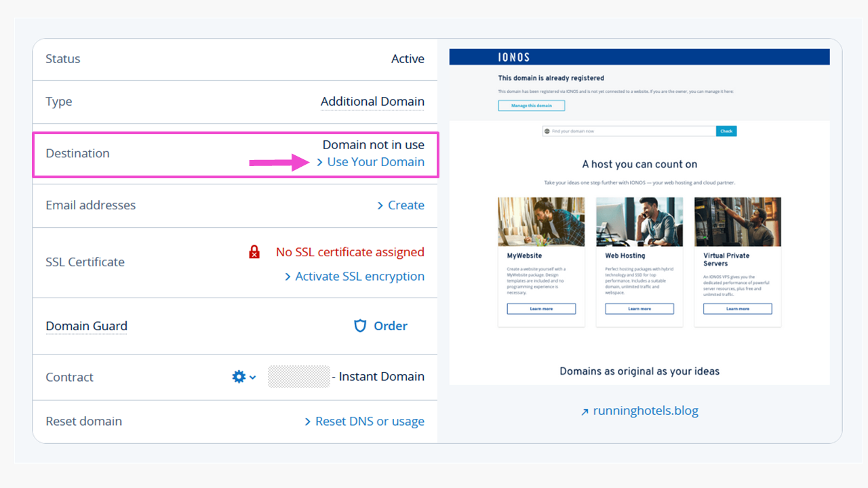868x488 pixels.
Task: Expand the Contract gear dropdown arrow
Action: tap(253, 378)
